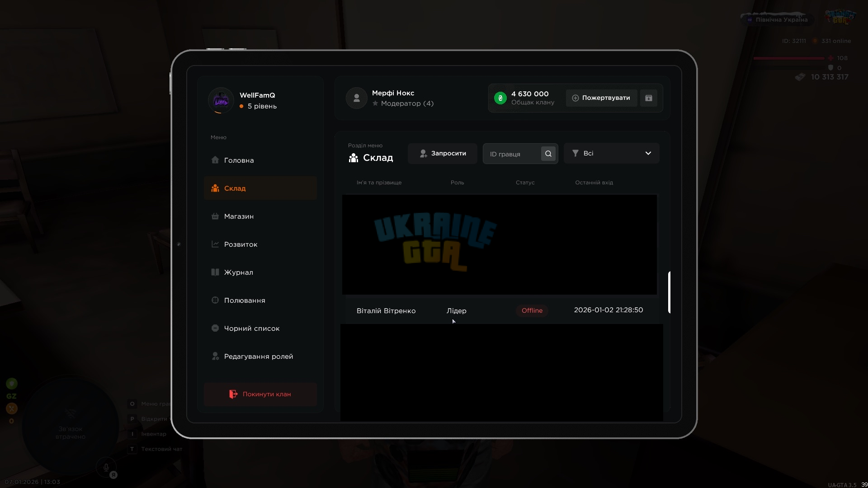
Task: Click the ID гравця input field
Action: pos(512,154)
